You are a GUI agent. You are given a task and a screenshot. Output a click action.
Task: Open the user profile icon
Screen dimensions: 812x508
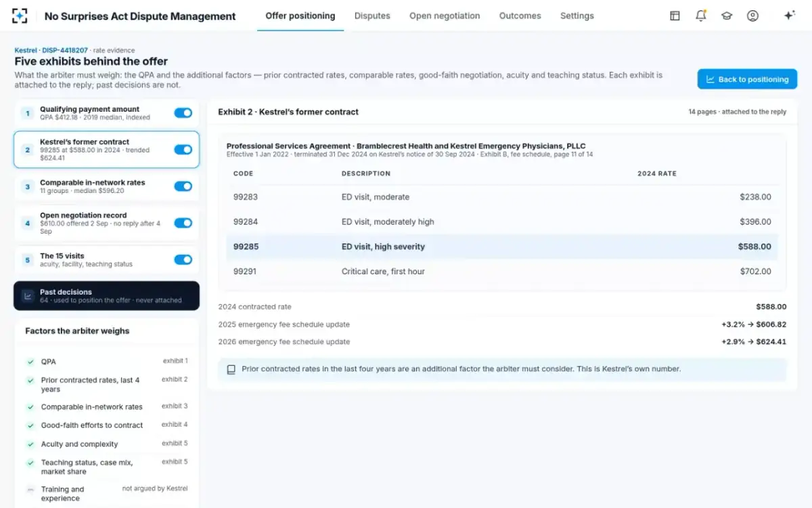tap(752, 16)
